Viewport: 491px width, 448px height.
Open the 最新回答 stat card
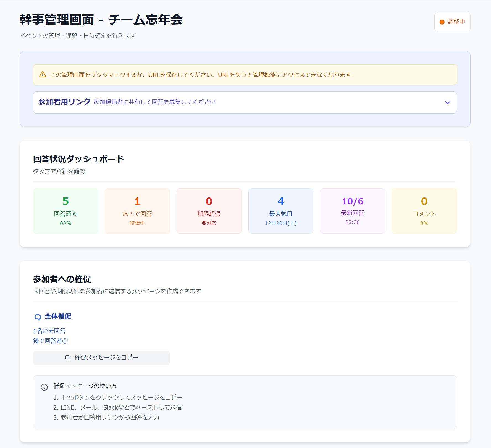pyautogui.click(x=352, y=211)
